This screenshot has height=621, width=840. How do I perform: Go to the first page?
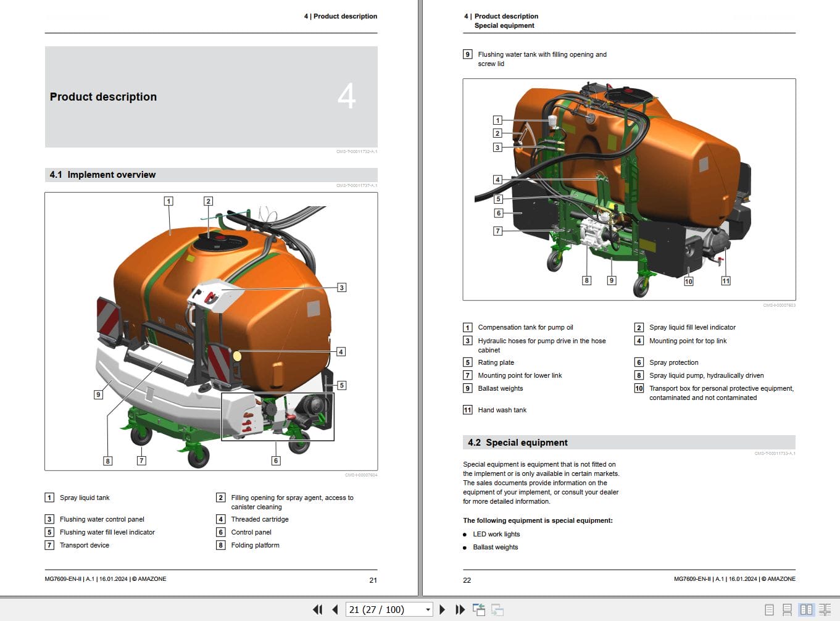pyautogui.click(x=317, y=610)
